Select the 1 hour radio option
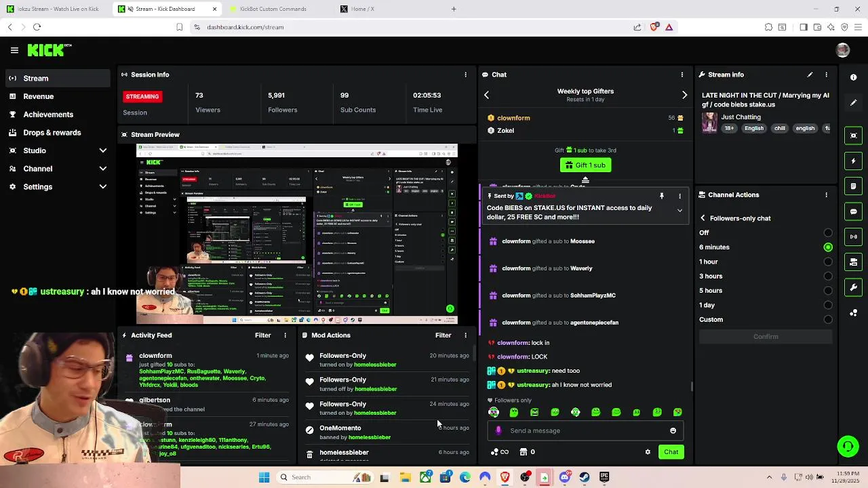Image resolution: width=868 pixels, height=488 pixels. point(828,262)
